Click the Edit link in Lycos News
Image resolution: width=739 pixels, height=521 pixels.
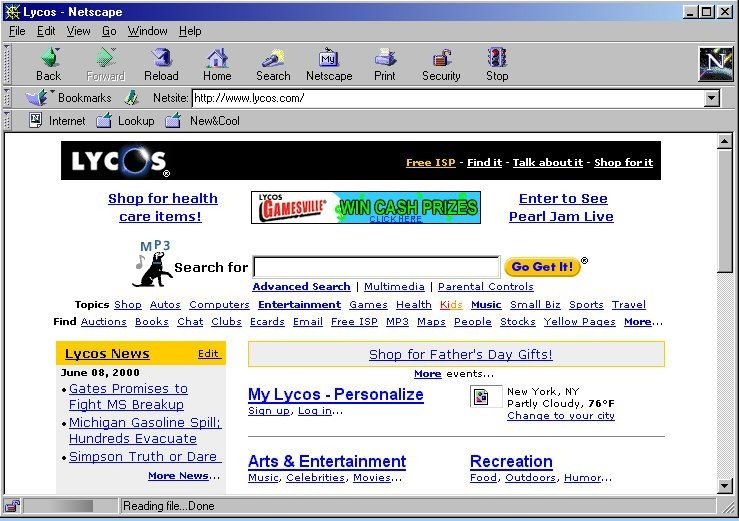tap(208, 354)
